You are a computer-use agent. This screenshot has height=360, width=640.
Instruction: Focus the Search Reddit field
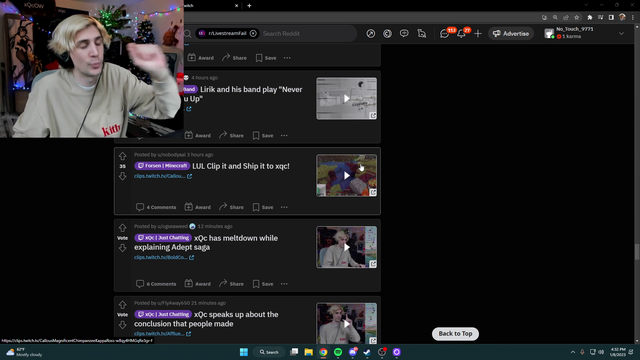tap(306, 33)
